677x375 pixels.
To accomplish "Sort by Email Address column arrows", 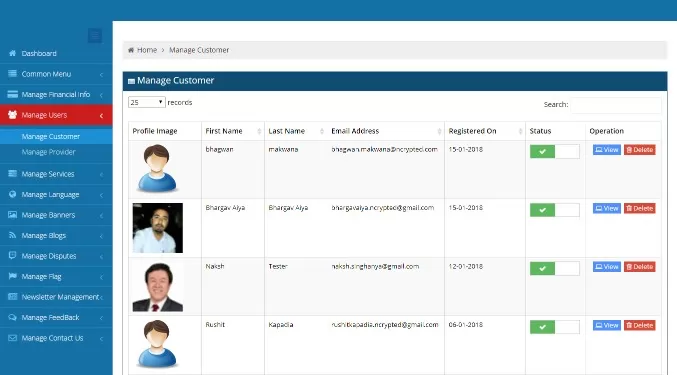I will (x=439, y=131).
